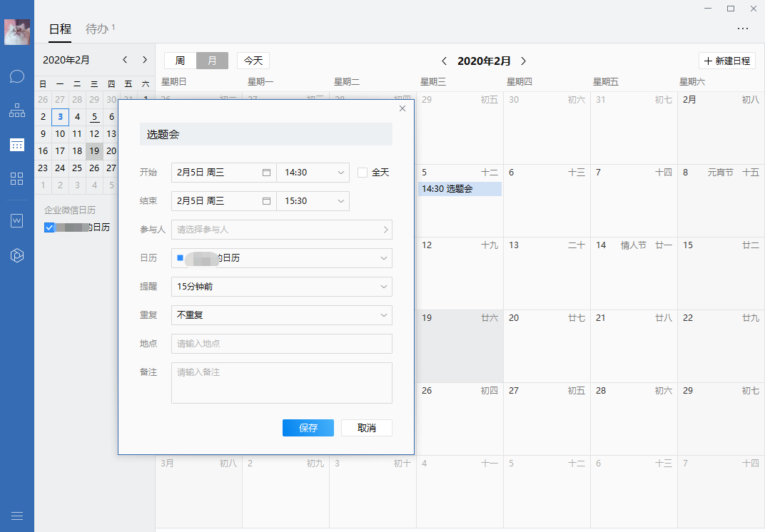Click the blue calendar color swatch

coord(180,257)
